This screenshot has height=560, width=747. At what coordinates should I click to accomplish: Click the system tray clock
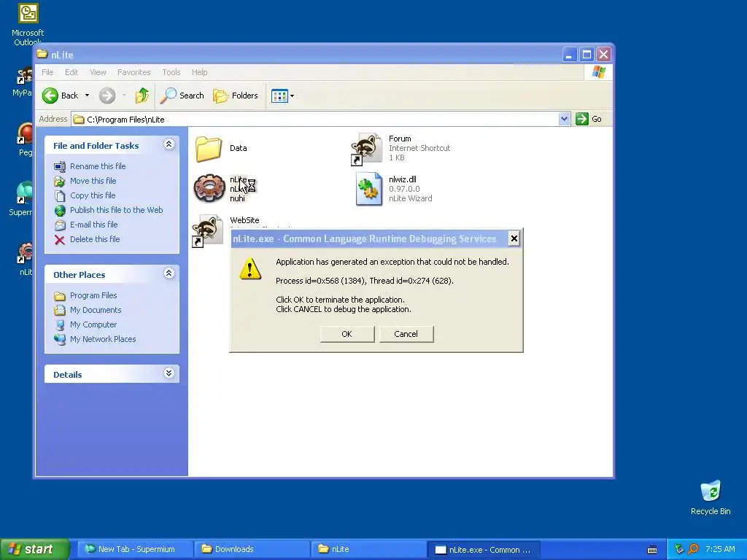click(x=720, y=549)
